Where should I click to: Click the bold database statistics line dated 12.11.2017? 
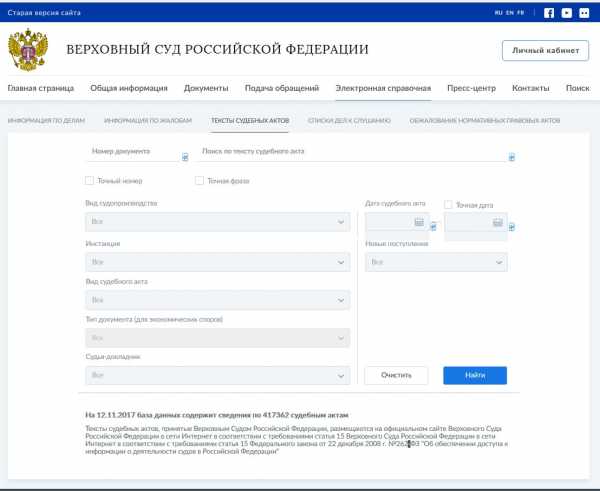point(217,415)
